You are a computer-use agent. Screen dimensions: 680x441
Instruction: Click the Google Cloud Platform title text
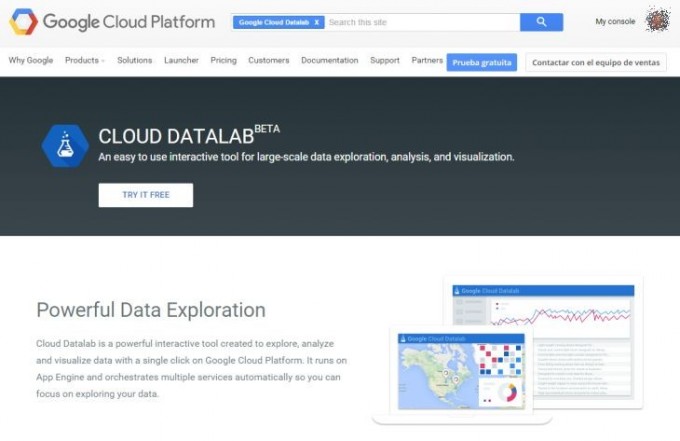click(129, 22)
